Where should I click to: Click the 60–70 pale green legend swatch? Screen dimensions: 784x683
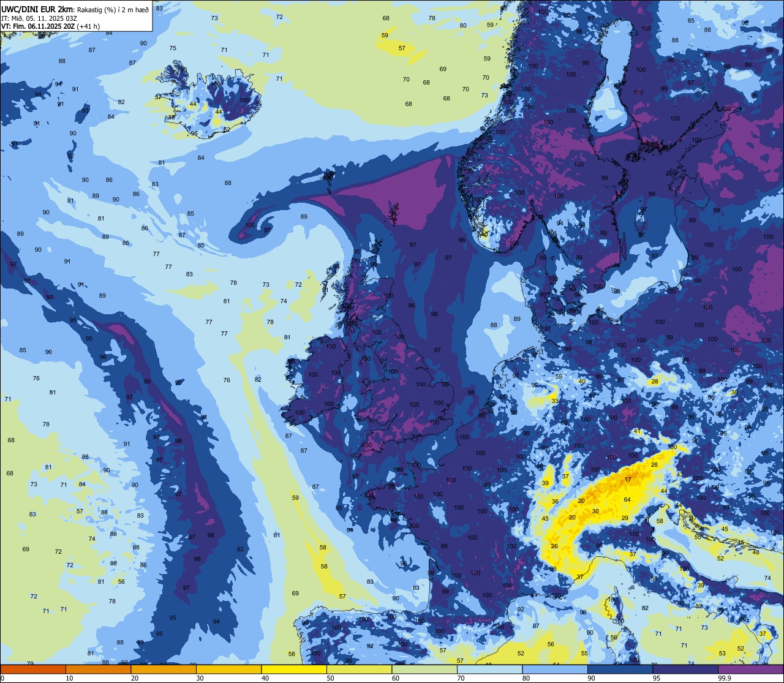[424, 669]
